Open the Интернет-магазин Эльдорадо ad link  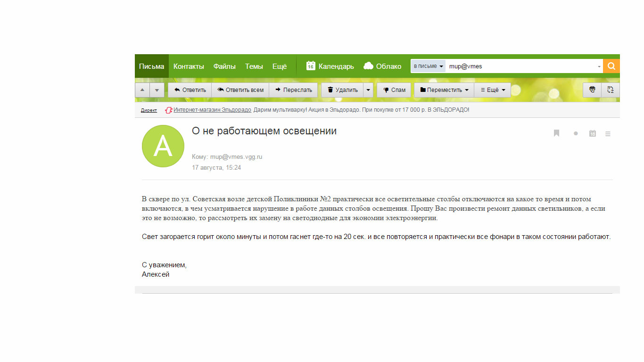point(212,110)
